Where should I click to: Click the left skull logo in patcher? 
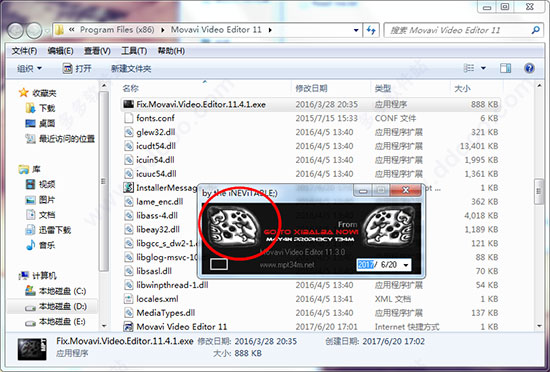pos(233,226)
